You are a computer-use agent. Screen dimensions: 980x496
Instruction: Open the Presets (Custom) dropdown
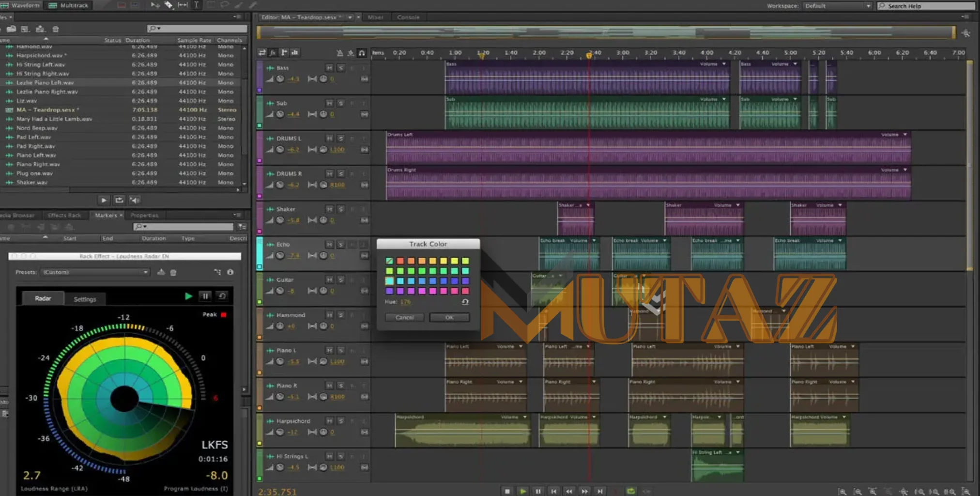coord(95,272)
